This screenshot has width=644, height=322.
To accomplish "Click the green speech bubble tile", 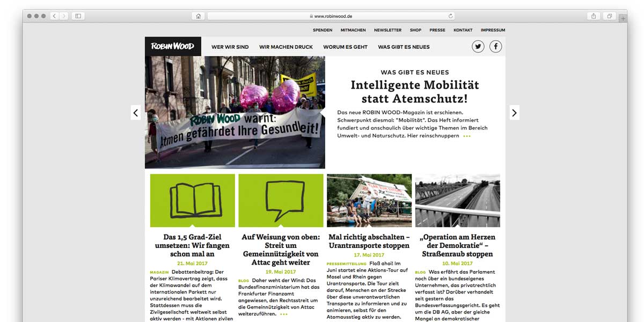I will [x=281, y=200].
